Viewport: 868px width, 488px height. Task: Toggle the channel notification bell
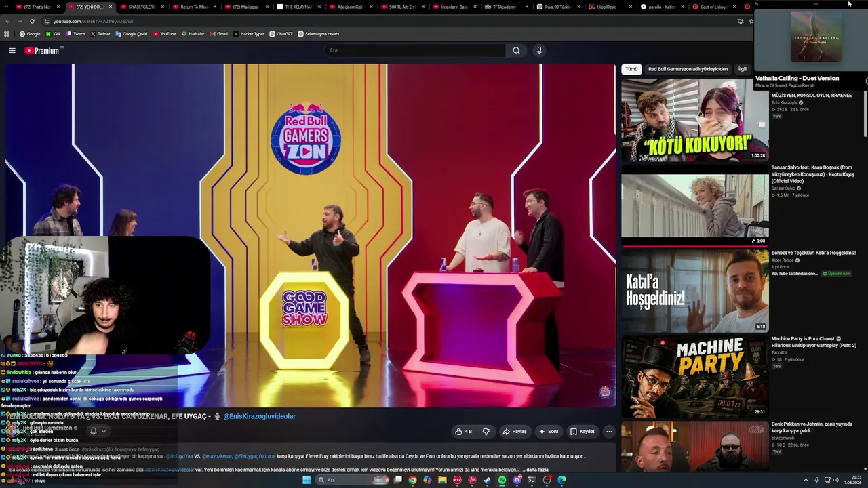click(94, 431)
